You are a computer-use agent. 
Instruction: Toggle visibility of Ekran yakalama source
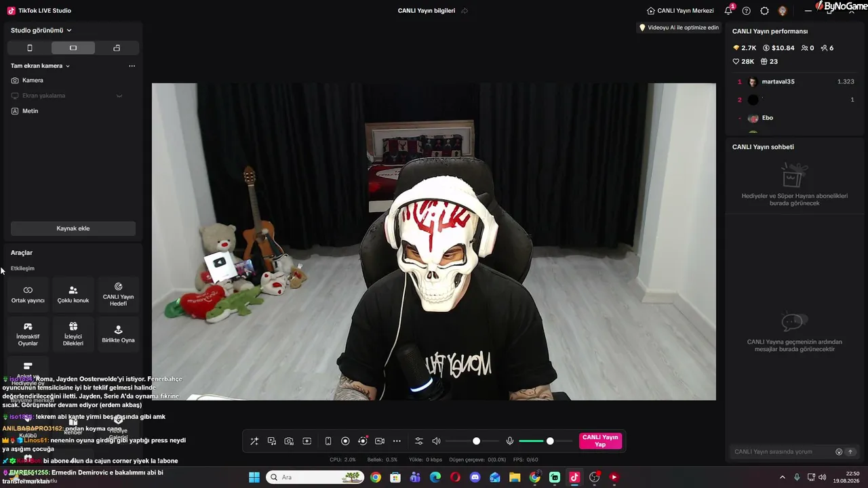119,96
